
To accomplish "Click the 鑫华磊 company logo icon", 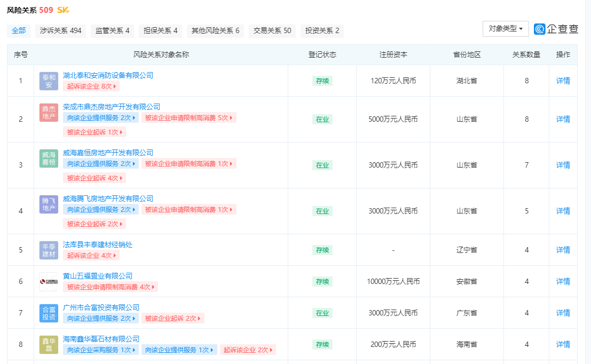I will click(x=49, y=344).
